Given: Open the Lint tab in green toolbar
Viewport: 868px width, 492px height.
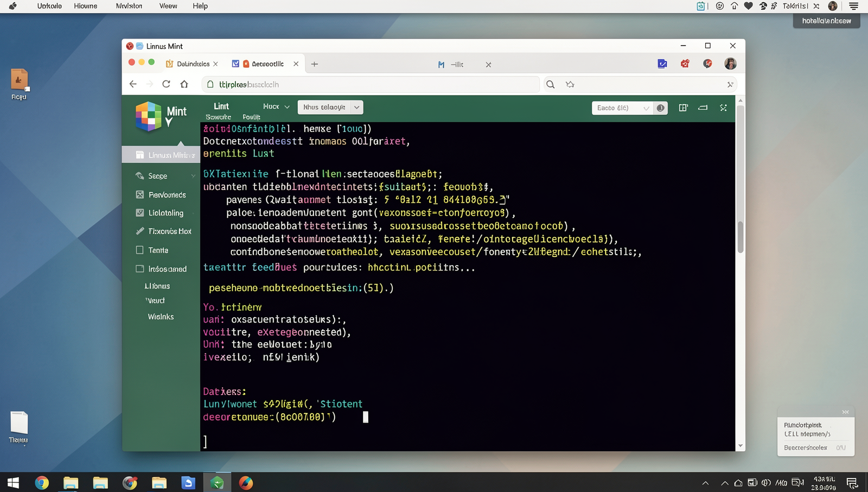Looking at the screenshot, I should pyautogui.click(x=221, y=106).
